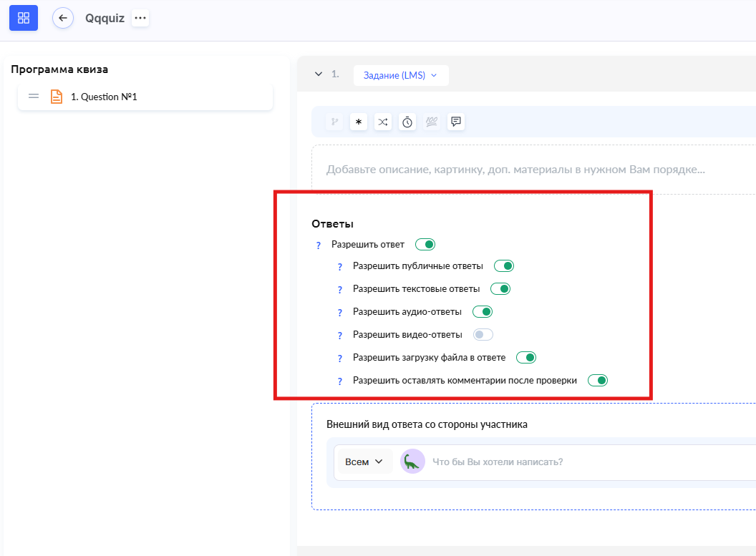The height and width of the screenshot is (556, 756).
Task: Click the Что бы Вы хотели написать field
Action: coord(573,462)
